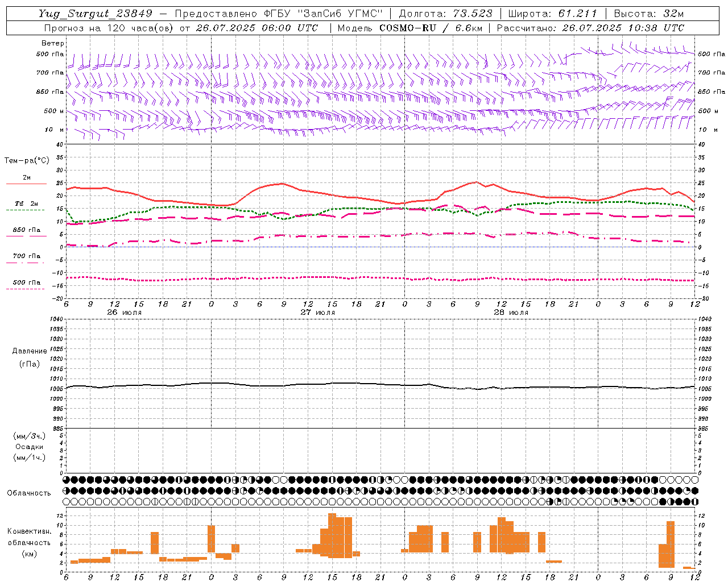Click the 28 июля date label

[x=511, y=313]
